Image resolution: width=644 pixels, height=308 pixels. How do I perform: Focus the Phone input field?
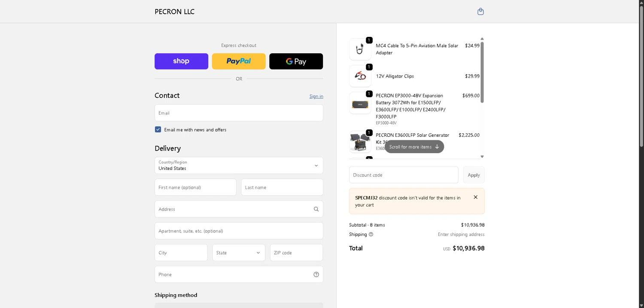click(x=239, y=275)
